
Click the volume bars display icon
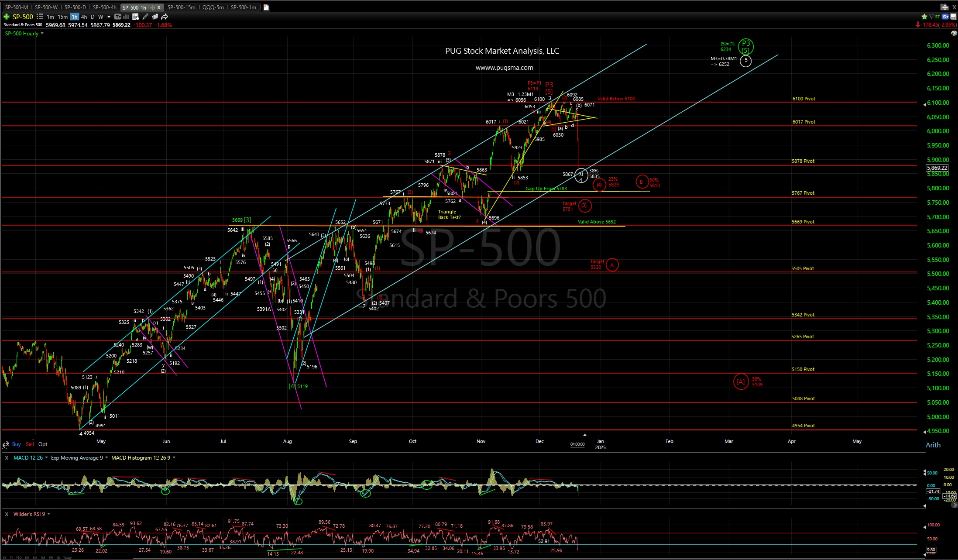[127, 17]
